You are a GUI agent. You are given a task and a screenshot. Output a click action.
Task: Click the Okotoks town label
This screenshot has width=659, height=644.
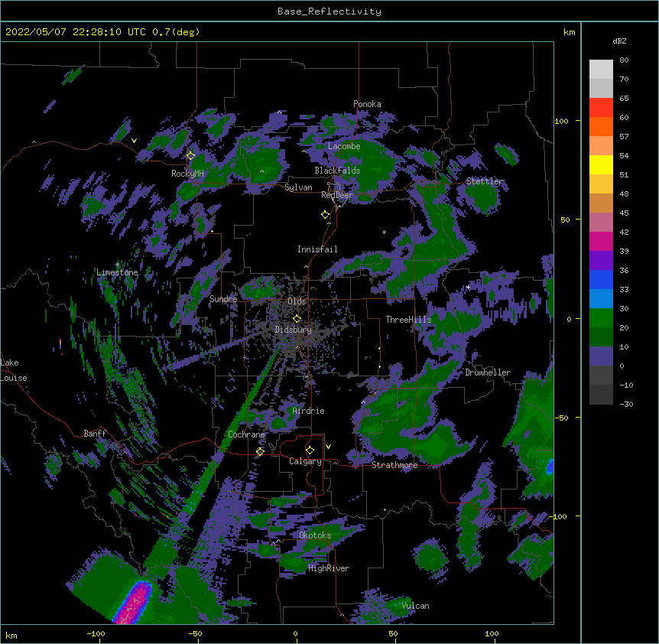point(315,535)
